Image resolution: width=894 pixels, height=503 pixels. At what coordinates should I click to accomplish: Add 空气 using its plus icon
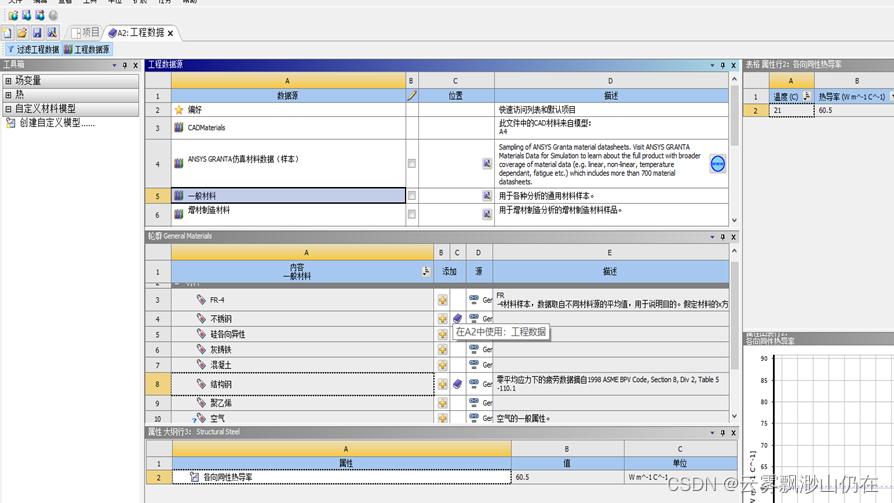tap(442, 418)
